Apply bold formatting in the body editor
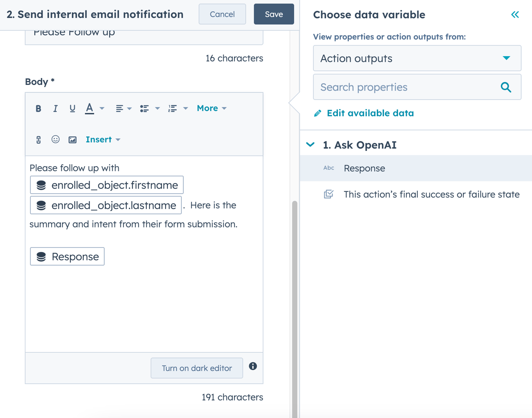Viewport: 532px width, 418px height. click(x=38, y=108)
